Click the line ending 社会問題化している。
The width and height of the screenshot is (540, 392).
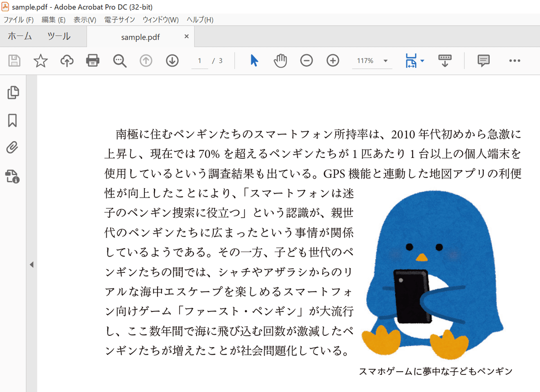227,351
